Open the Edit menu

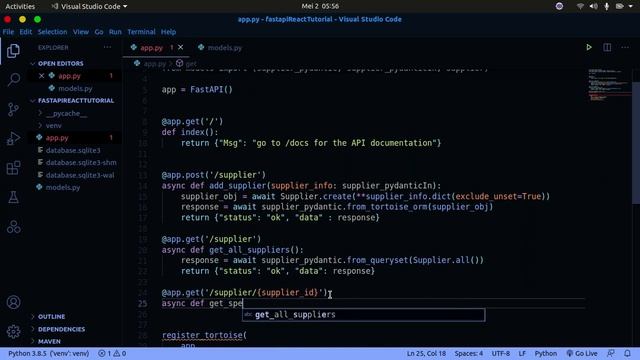point(26,32)
